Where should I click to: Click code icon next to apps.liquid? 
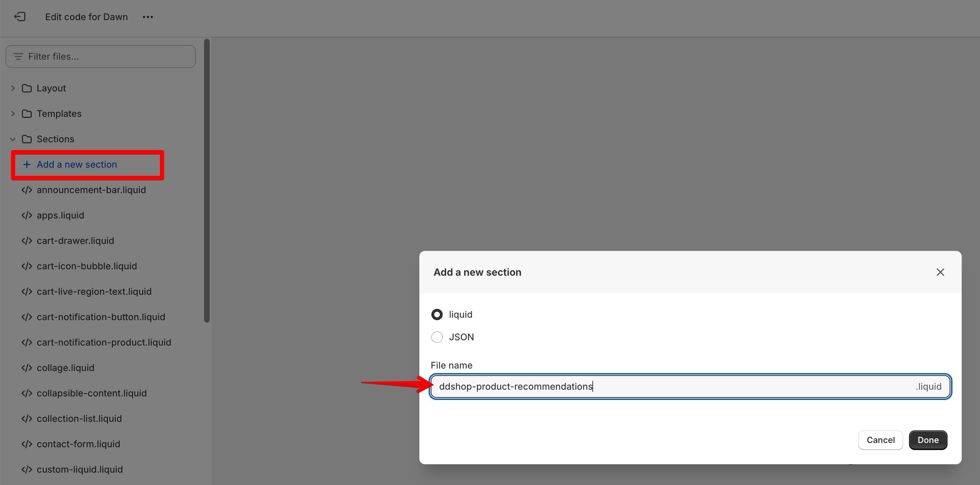26,215
